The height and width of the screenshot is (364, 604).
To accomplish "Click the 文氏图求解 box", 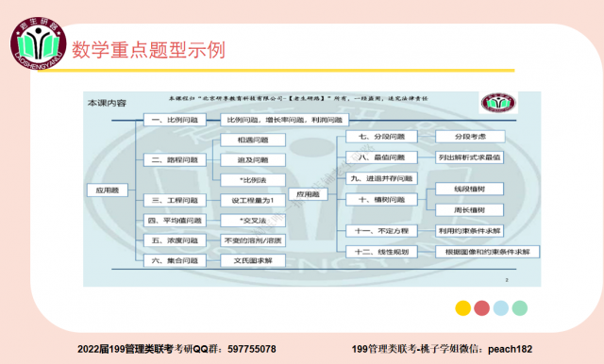I will click(253, 260).
